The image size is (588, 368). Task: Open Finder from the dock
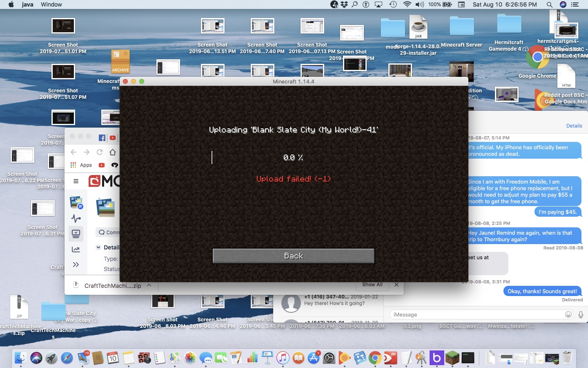21,358
